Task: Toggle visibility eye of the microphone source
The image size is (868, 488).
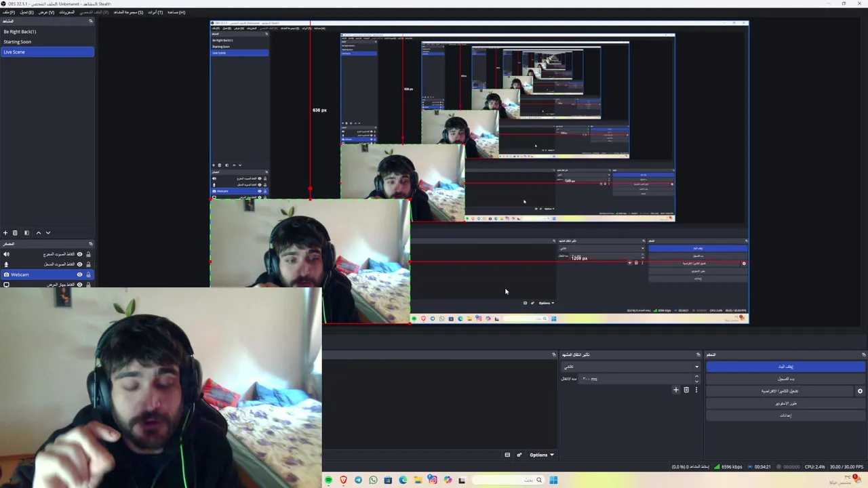Action: tap(79, 264)
